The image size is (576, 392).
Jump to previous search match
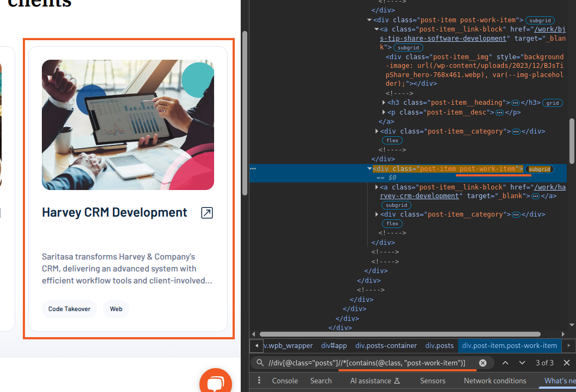(x=505, y=363)
